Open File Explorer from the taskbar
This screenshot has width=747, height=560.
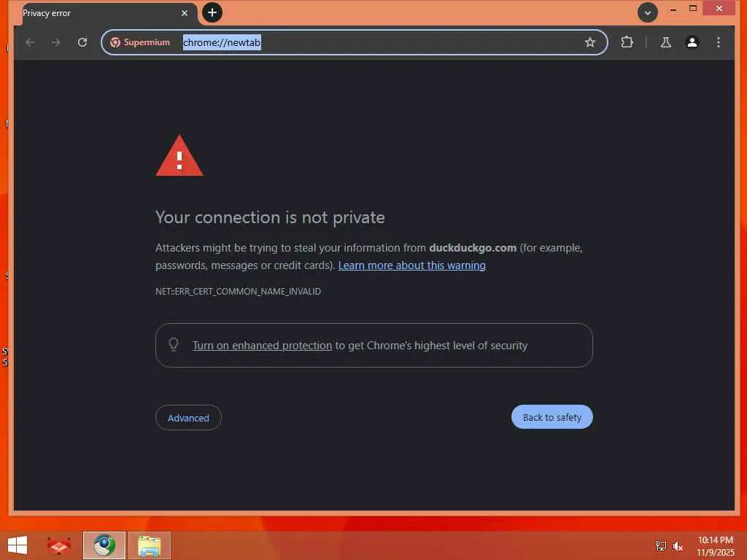click(149, 545)
